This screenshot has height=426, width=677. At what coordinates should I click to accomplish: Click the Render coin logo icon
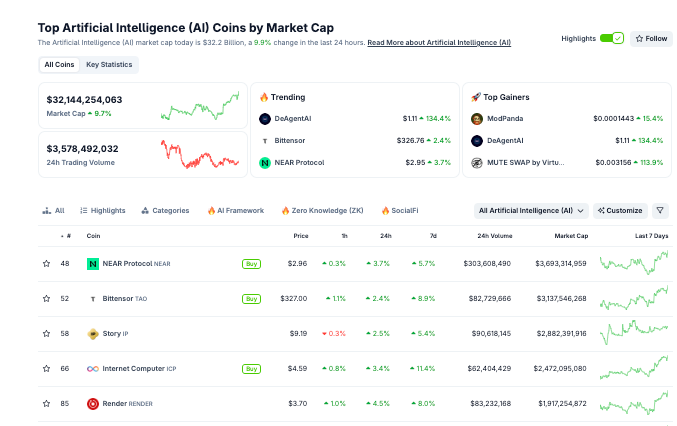click(x=93, y=404)
